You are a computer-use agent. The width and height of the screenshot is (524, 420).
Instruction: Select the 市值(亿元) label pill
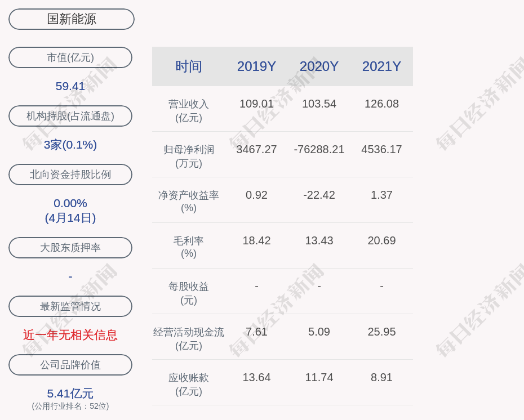point(70,57)
